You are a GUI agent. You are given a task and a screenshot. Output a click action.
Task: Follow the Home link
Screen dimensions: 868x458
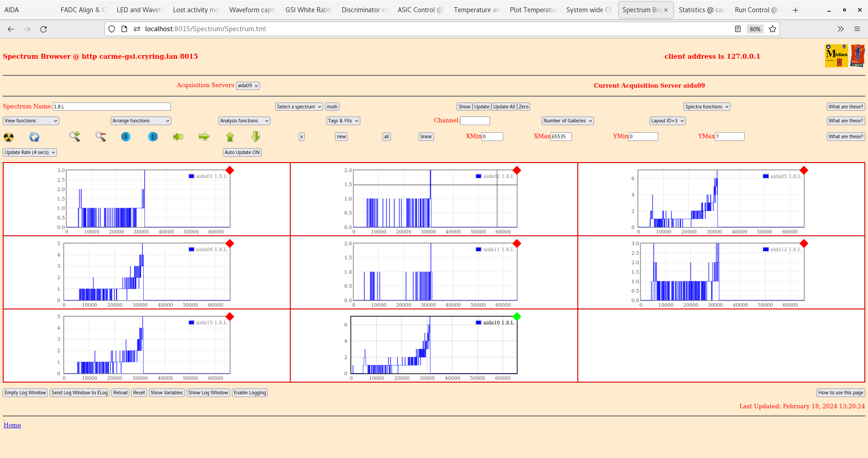click(12, 425)
